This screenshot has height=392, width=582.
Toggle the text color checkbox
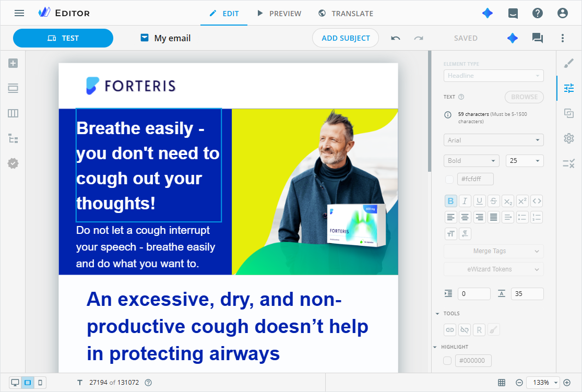tap(449, 179)
